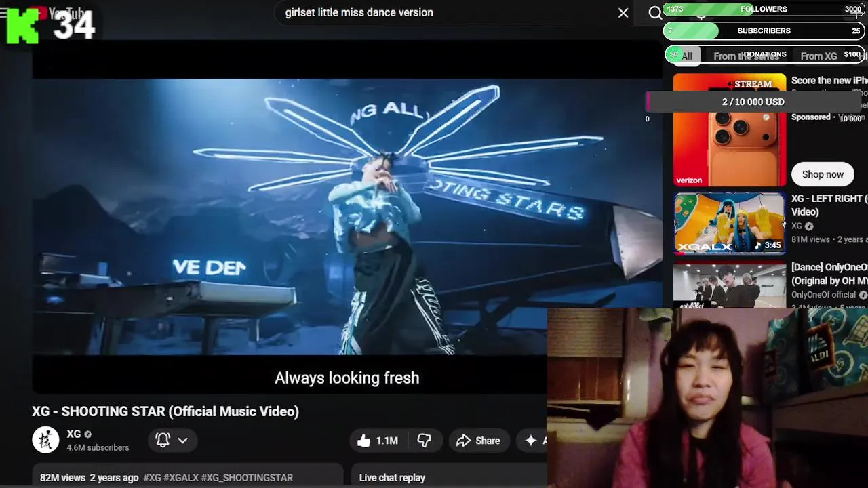Screen dimensions: 868x488
Task: Click the #XGALX hashtag
Action: 181,478
